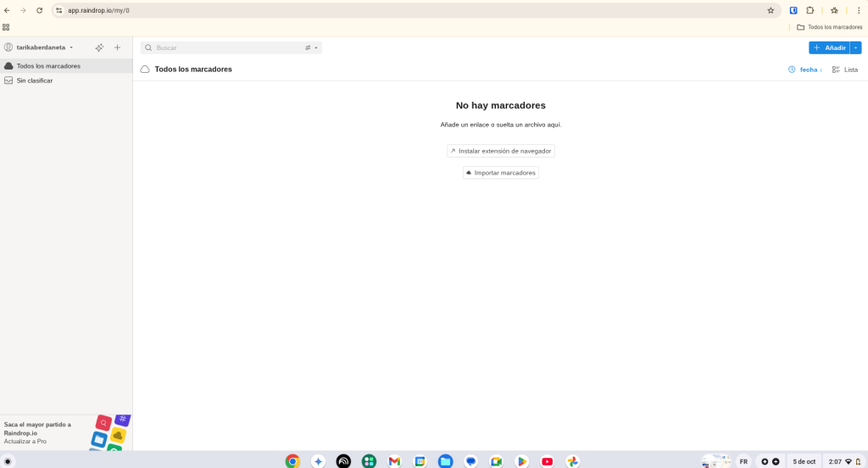Click the Importar marcadores button
The width and height of the screenshot is (868, 468).
coord(500,173)
